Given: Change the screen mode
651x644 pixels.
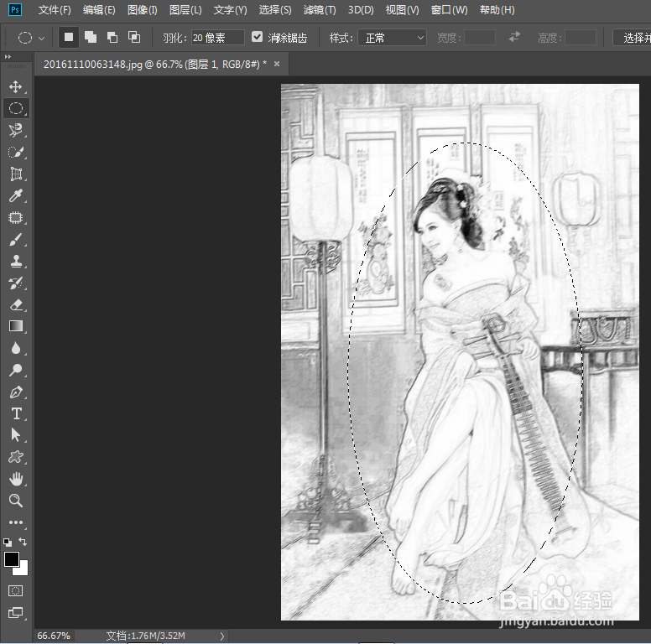Looking at the screenshot, I should point(16,612).
